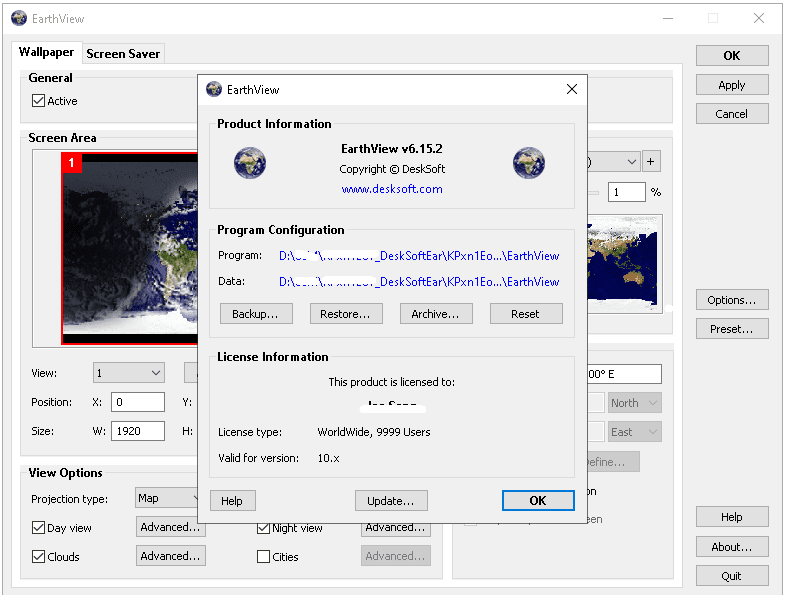Click the left globe icon in Product Information
Screen dimensions: 785x595
tap(250, 163)
